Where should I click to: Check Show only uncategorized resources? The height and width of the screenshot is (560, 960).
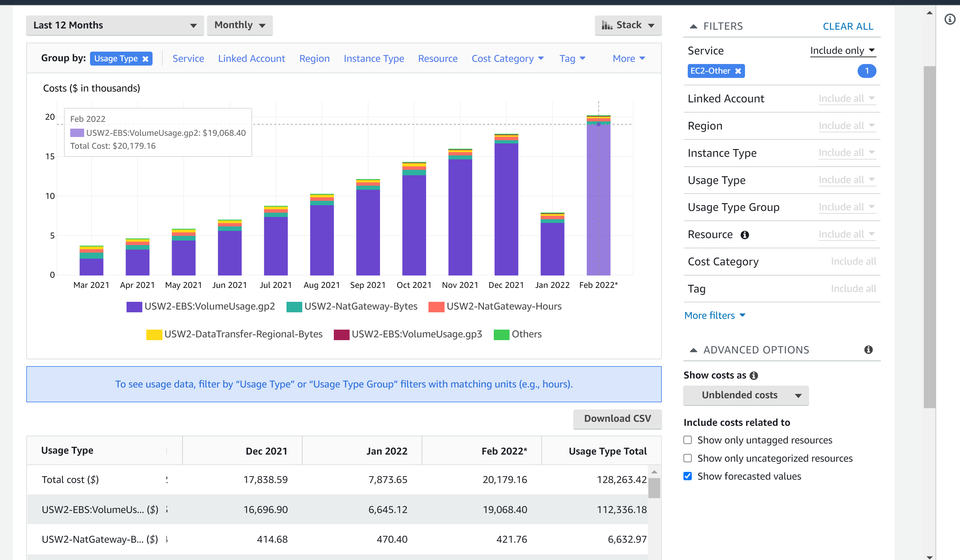coord(688,458)
